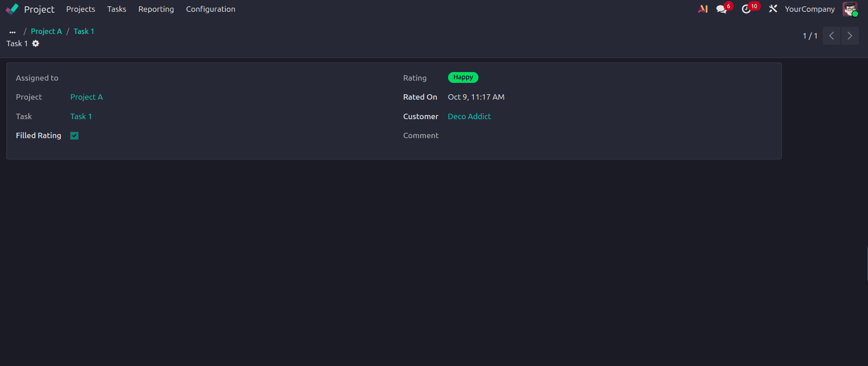Click the Project app logo icon
This screenshot has height=366, width=868.
[12, 9]
